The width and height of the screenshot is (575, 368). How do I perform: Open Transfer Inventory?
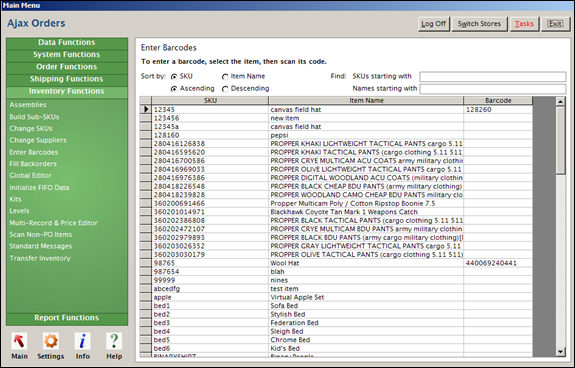40,258
